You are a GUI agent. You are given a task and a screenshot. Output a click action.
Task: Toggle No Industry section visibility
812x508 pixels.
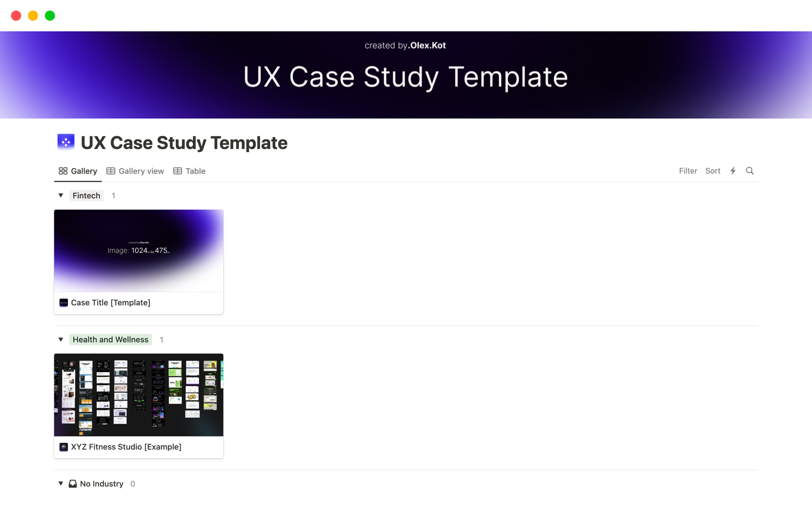[x=61, y=483]
